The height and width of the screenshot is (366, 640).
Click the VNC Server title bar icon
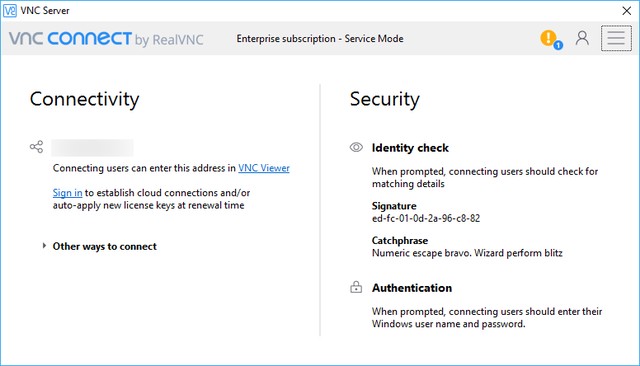coord(10,11)
